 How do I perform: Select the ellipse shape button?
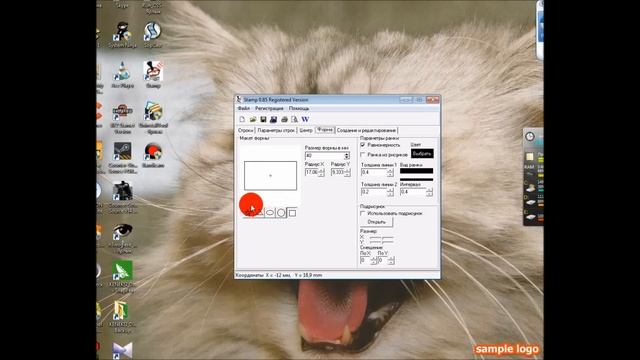click(270, 213)
